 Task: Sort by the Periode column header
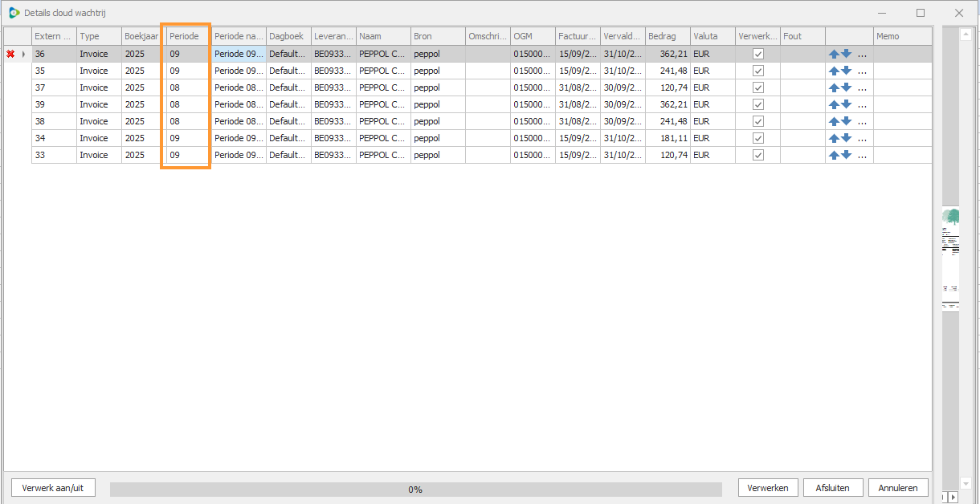point(185,36)
